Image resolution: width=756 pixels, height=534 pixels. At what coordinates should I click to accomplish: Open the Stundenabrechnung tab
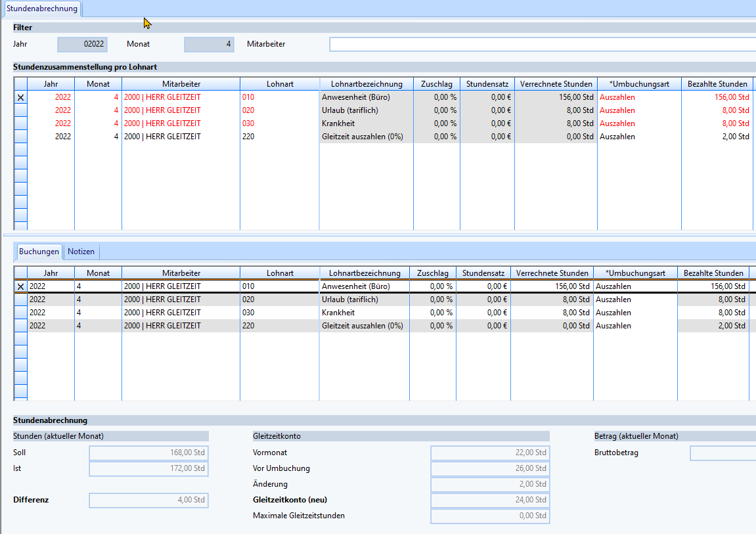pos(42,9)
